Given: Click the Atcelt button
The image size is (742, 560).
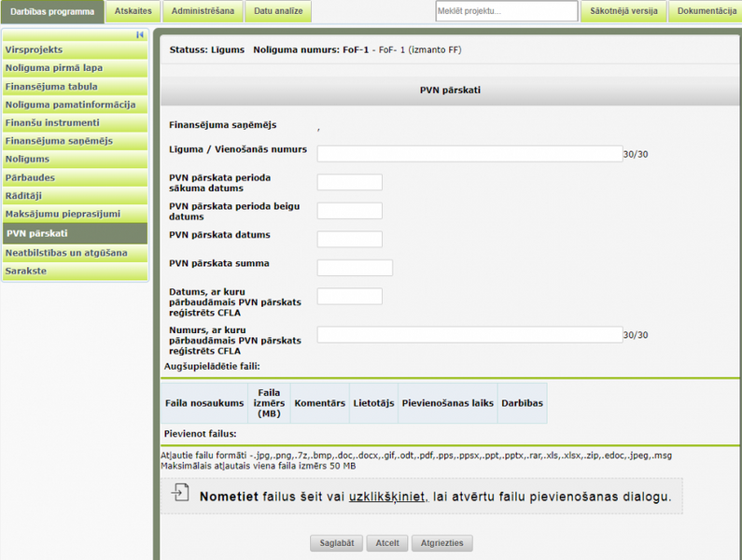Looking at the screenshot, I should tap(387, 543).
